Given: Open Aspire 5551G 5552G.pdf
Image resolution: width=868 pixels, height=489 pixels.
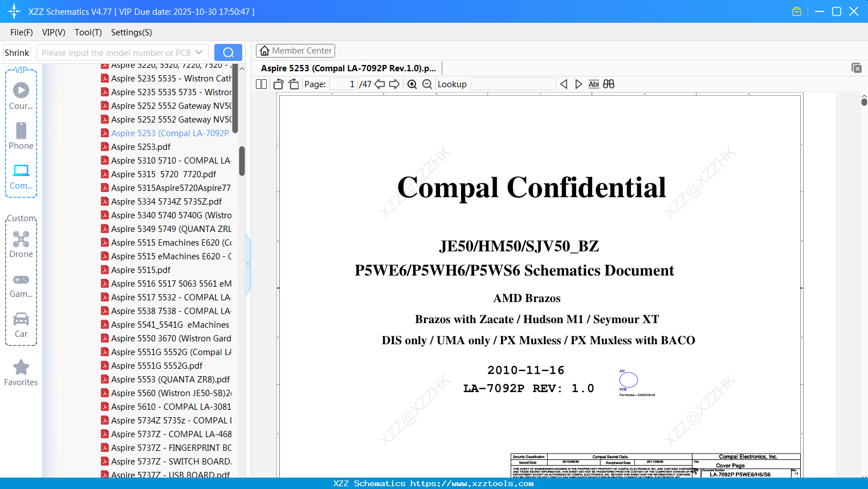Looking at the screenshot, I should point(157,366).
